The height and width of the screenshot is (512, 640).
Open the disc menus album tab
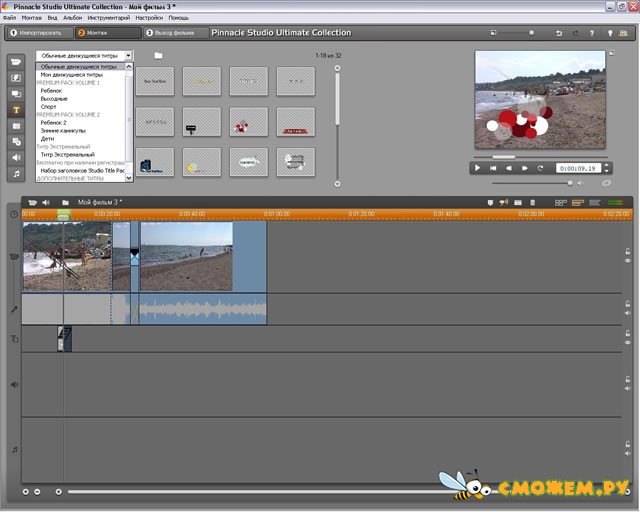(x=16, y=142)
